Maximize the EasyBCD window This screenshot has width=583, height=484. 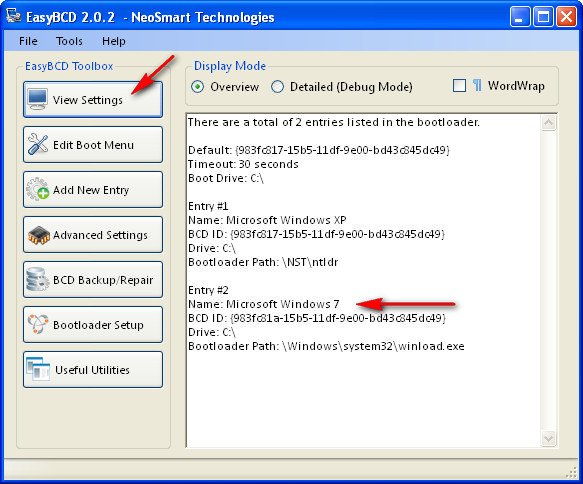(x=543, y=17)
